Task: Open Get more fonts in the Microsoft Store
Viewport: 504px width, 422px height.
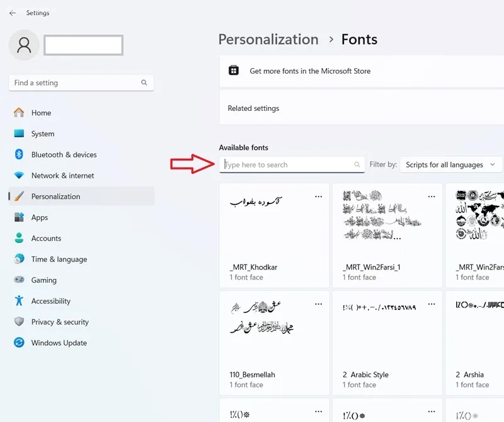Action: [362, 71]
